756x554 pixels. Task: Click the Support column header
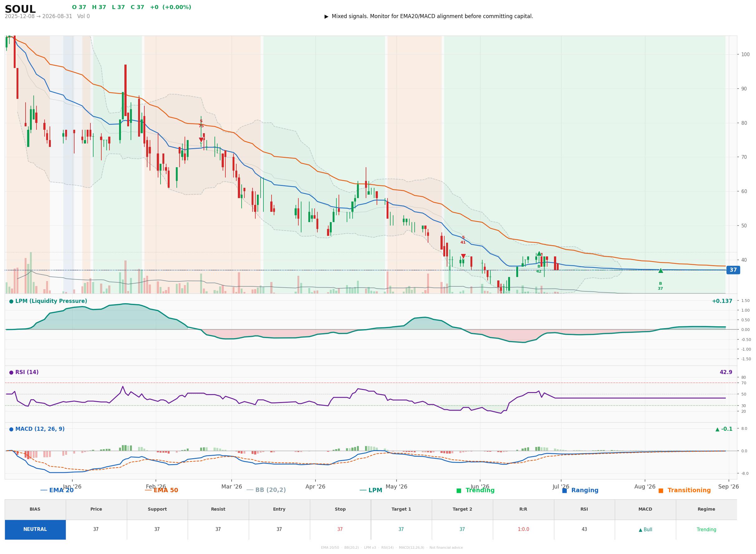tap(157, 509)
